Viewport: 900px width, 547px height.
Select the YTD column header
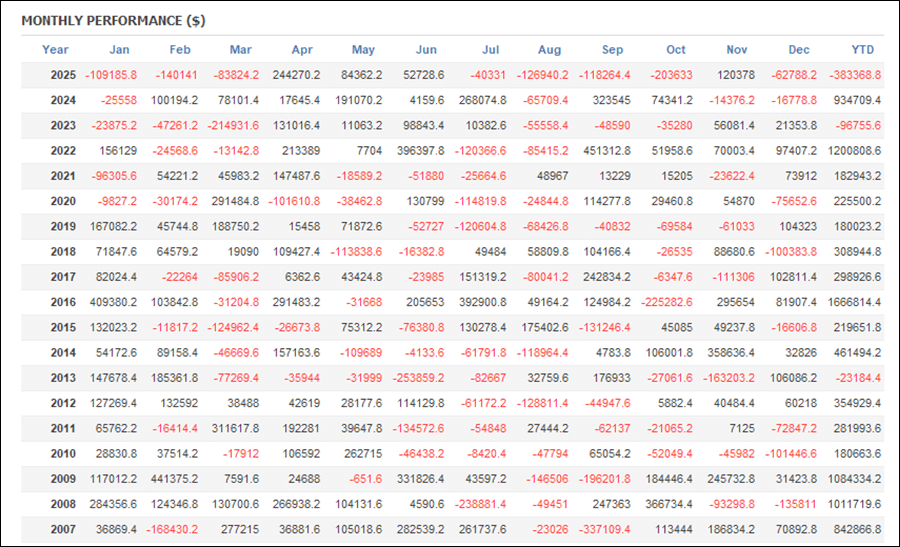pyautogui.click(x=864, y=50)
